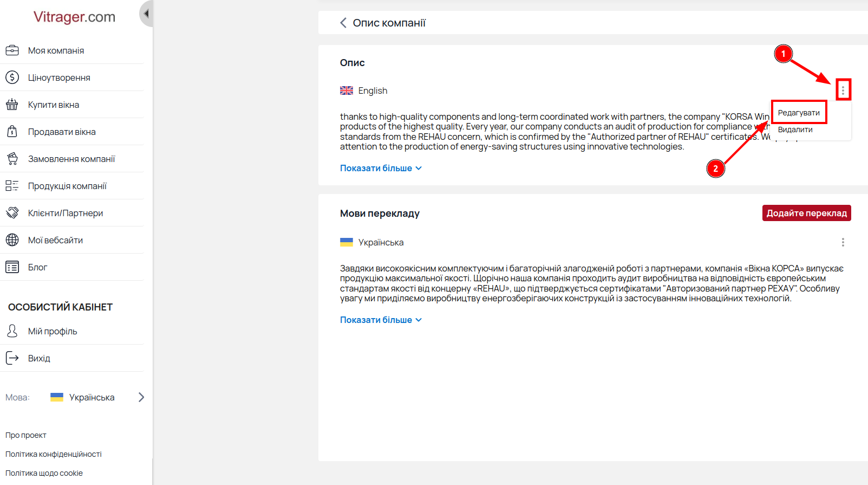This screenshot has height=485, width=868.
Task: Expand Ukrainian text with Показати більше
Action: pos(381,320)
